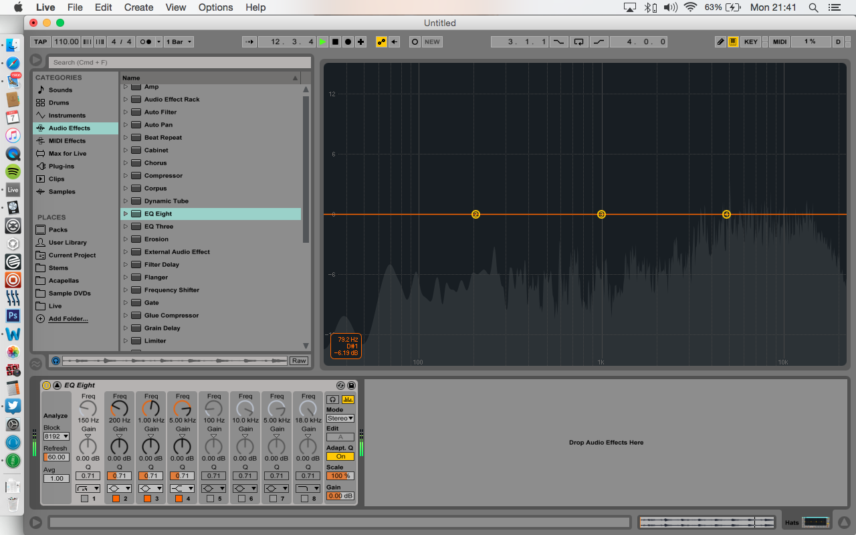The image size is (856, 535).
Task: Select filter point 2 on EQ curve
Action: pos(475,215)
